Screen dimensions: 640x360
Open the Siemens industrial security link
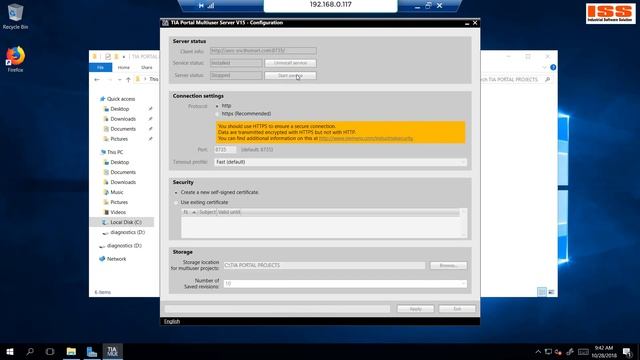click(x=366, y=138)
